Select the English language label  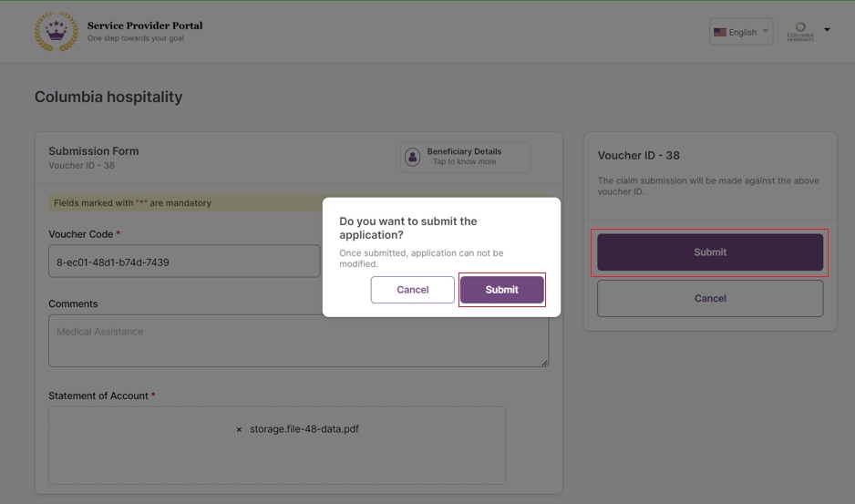[743, 32]
